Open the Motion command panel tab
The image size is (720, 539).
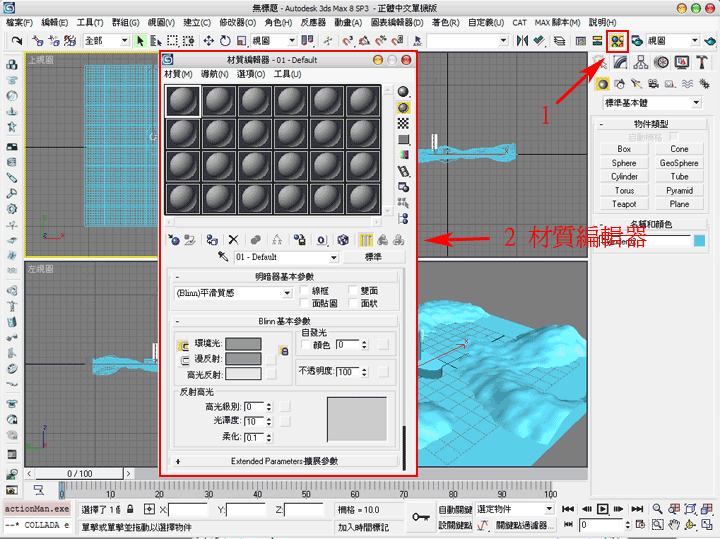click(661, 62)
